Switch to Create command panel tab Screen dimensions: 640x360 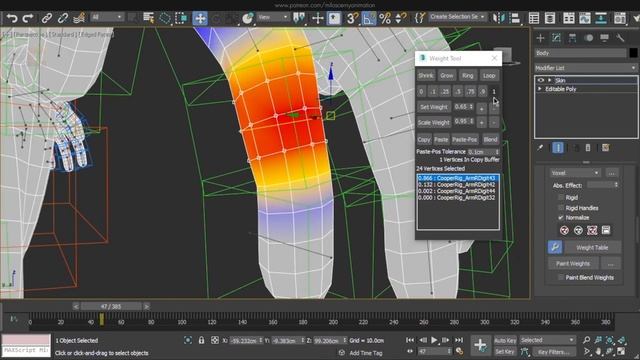(540, 38)
